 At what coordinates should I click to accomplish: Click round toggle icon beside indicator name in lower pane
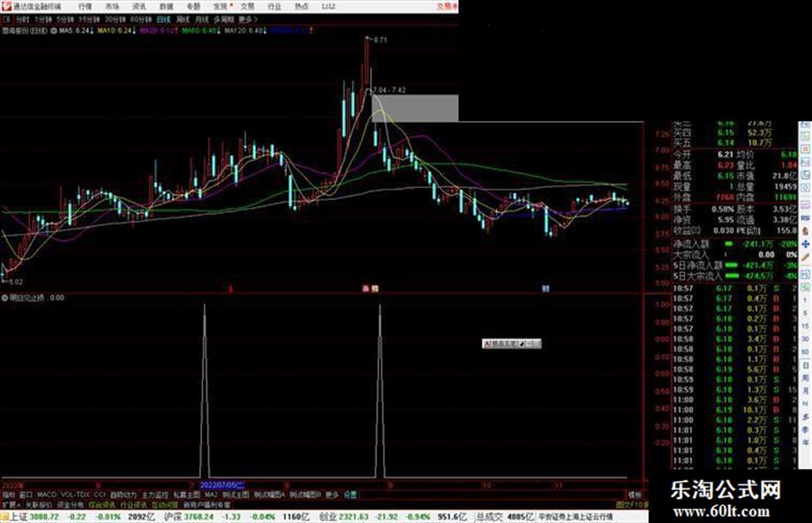click(4, 298)
